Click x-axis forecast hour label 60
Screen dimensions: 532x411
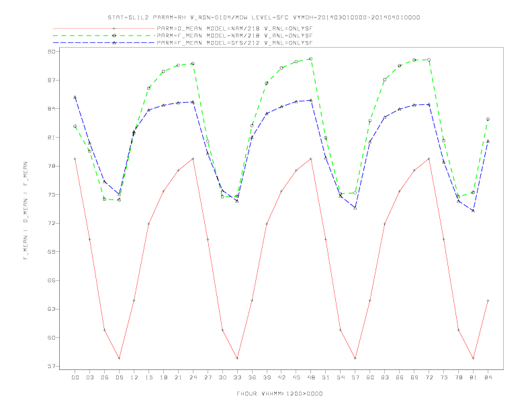click(x=370, y=377)
